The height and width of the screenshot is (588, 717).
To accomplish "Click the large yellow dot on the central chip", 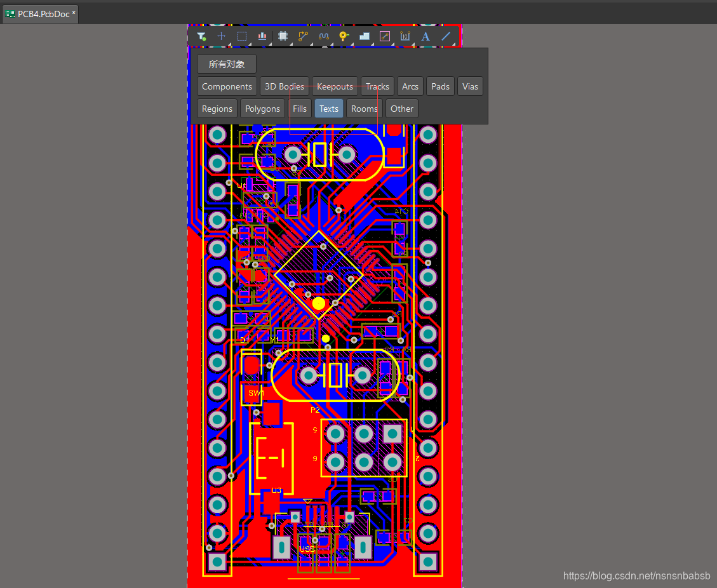I will tap(319, 303).
